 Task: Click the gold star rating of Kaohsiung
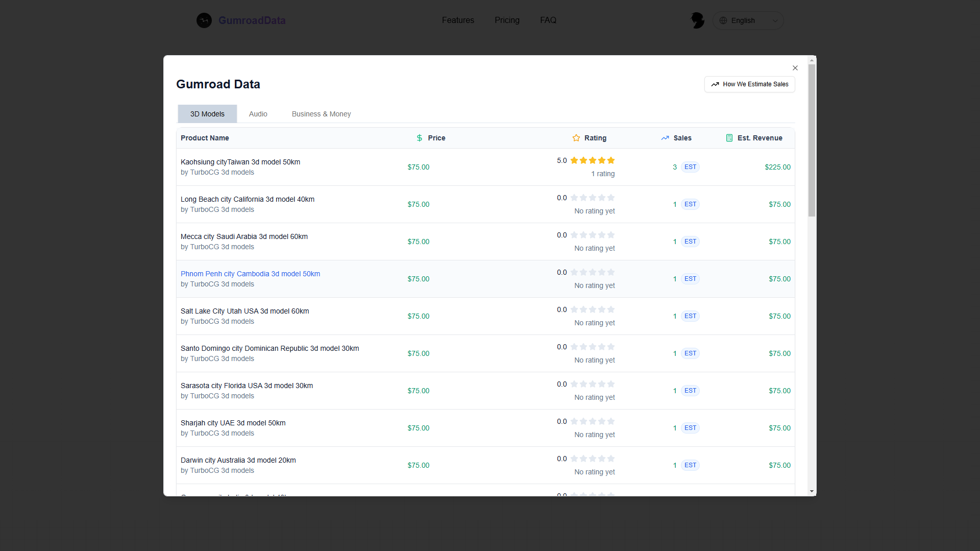[593, 160]
